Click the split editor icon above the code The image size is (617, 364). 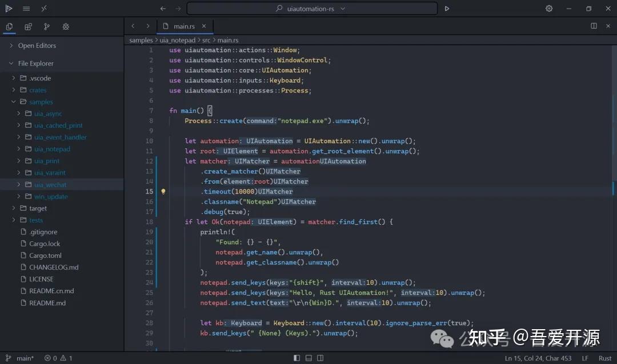tap(594, 26)
